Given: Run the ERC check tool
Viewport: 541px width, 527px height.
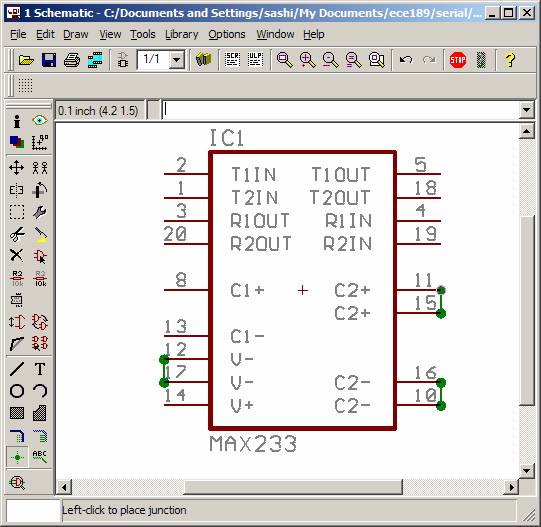Looking at the screenshot, I should point(17,483).
